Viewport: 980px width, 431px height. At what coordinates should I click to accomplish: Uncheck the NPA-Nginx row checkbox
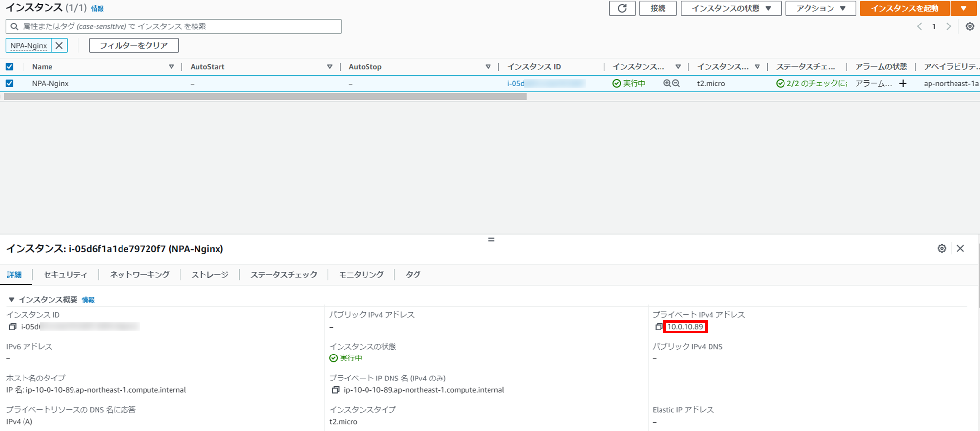click(9, 83)
